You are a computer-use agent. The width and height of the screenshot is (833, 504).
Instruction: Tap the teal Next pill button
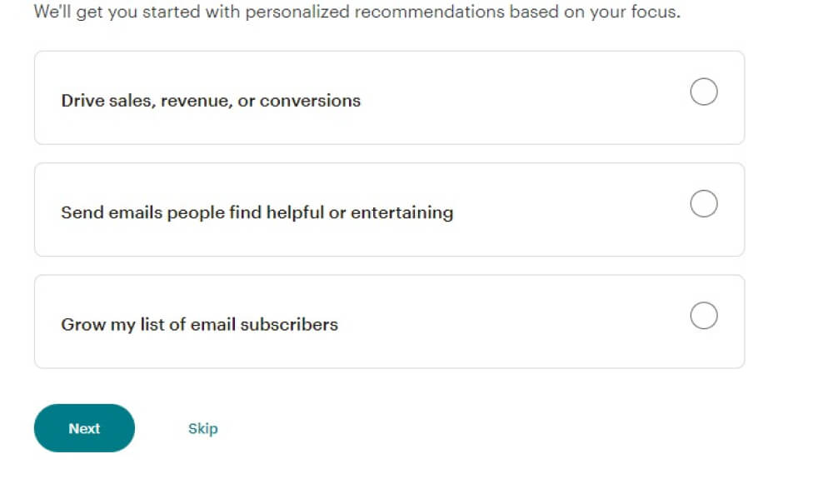click(83, 428)
